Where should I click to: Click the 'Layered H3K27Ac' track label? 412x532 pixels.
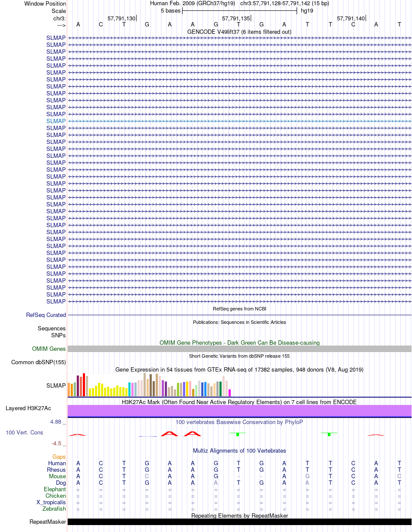tap(28, 408)
